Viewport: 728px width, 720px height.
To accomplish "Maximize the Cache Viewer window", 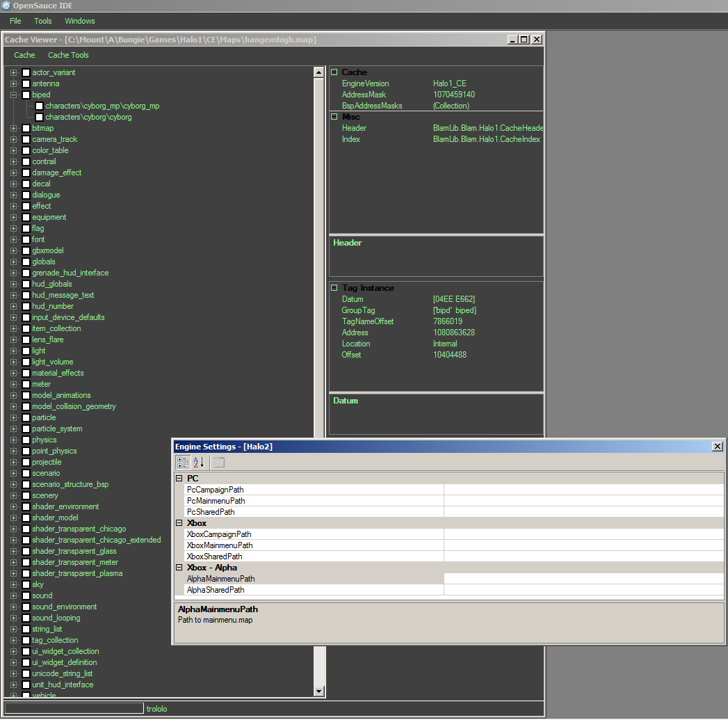I will click(x=524, y=40).
